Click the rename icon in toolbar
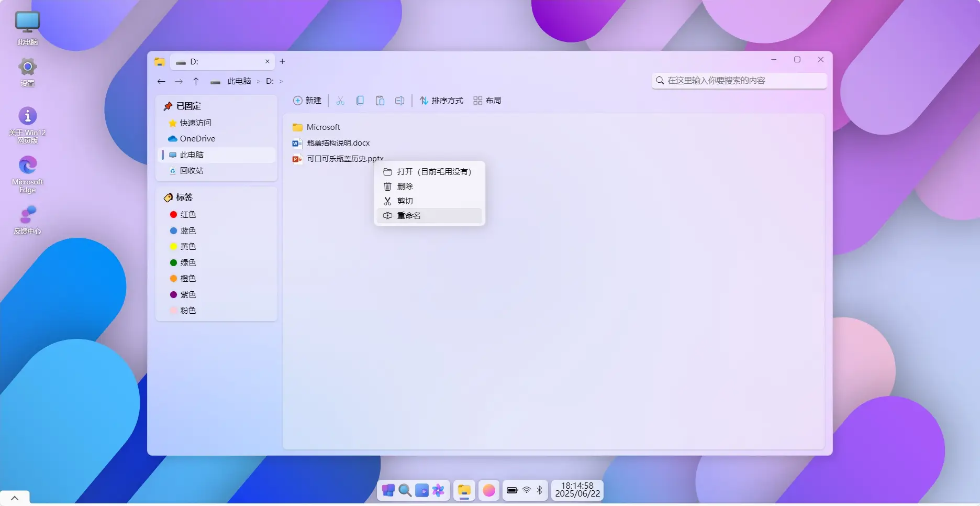Image resolution: width=980 pixels, height=506 pixels. tap(399, 101)
